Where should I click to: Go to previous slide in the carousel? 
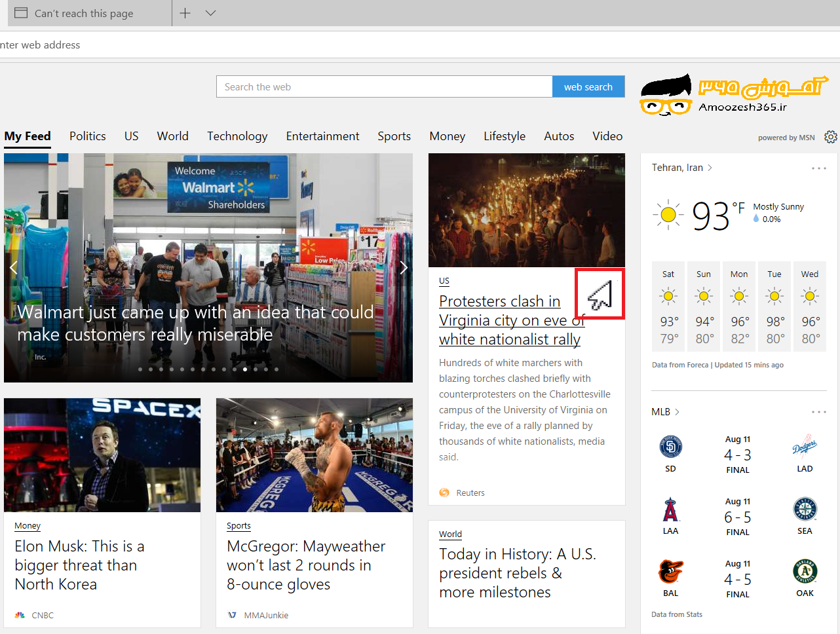pos(13,267)
